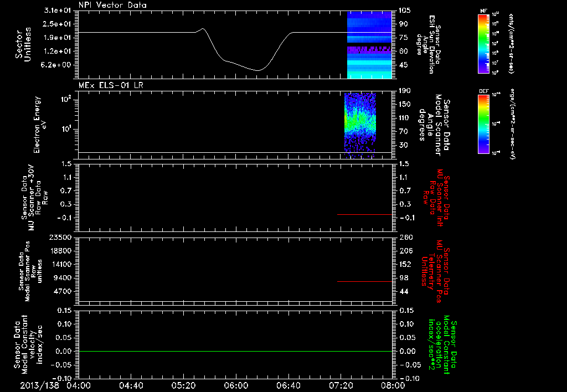Click the "07:20" time axis label
The image size is (567, 392).
(x=341, y=385)
